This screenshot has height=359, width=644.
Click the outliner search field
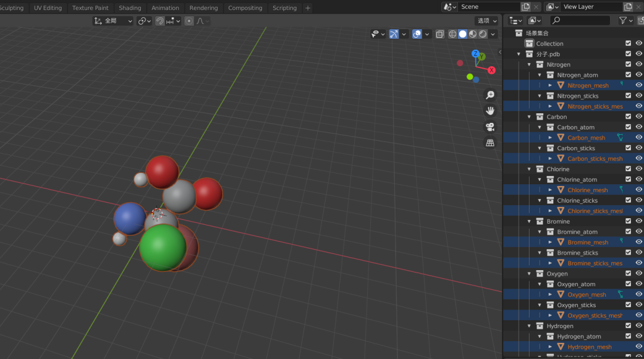click(x=580, y=20)
